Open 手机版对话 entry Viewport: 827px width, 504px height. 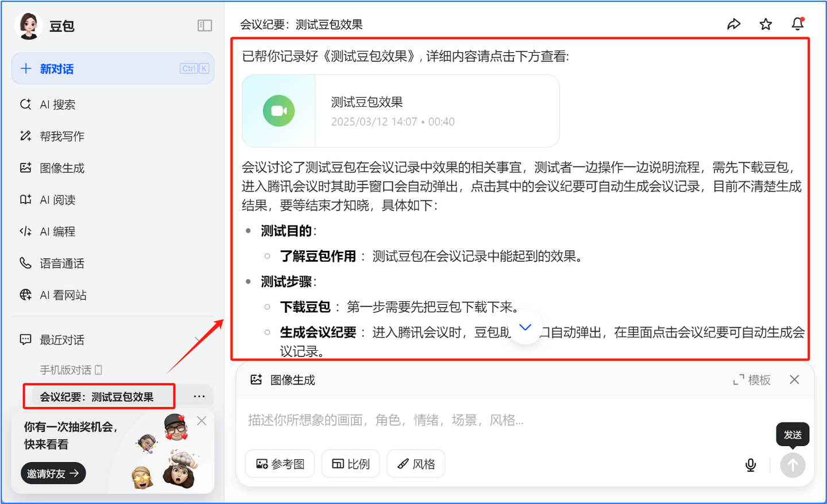point(71,370)
